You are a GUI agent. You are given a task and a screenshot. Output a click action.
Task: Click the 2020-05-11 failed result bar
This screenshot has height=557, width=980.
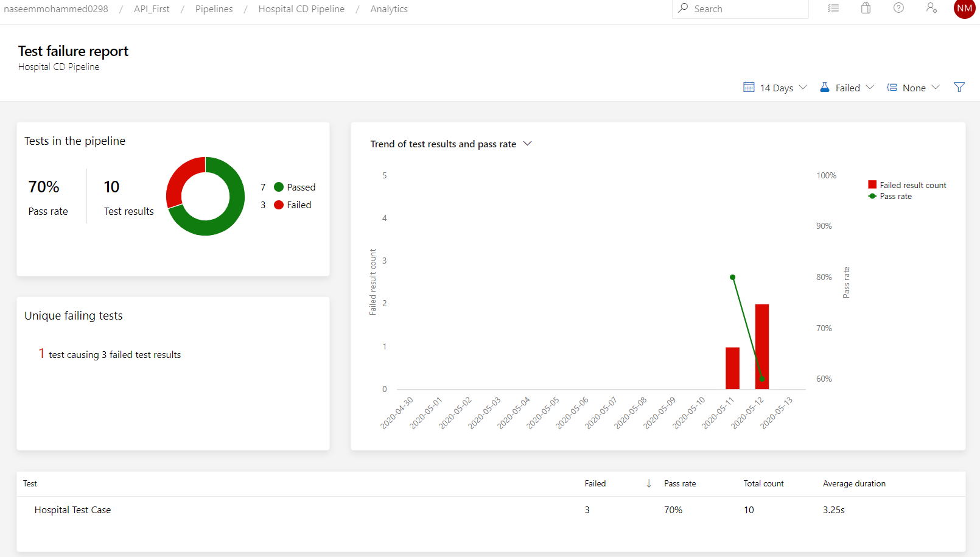(732, 368)
